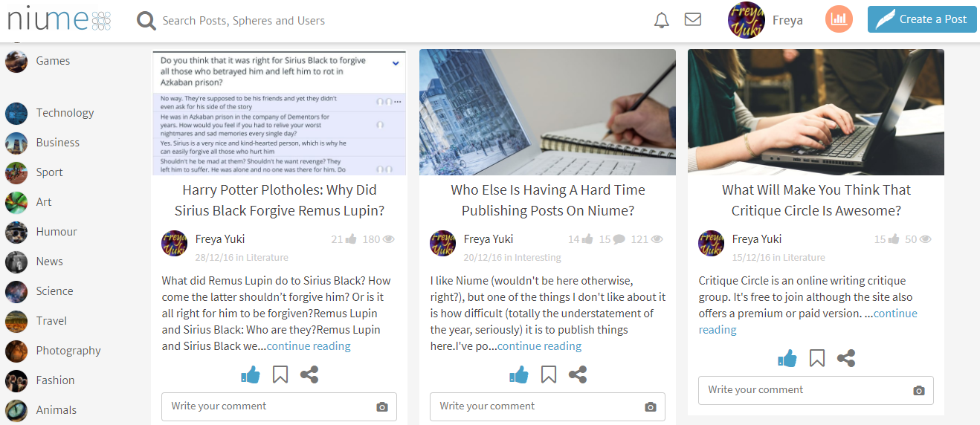Screen dimensions: 980x425
Task: Click comment box under Niume publishing post
Action: pos(547,406)
